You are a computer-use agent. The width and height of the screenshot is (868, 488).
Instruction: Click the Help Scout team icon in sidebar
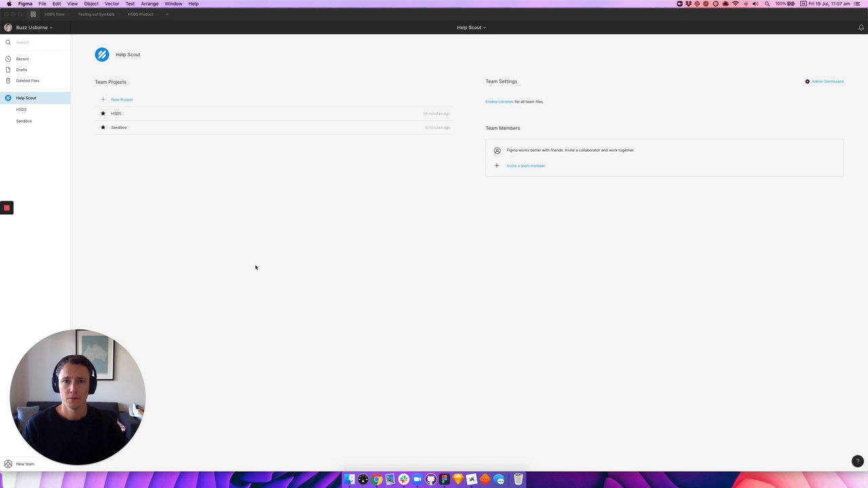coord(8,98)
